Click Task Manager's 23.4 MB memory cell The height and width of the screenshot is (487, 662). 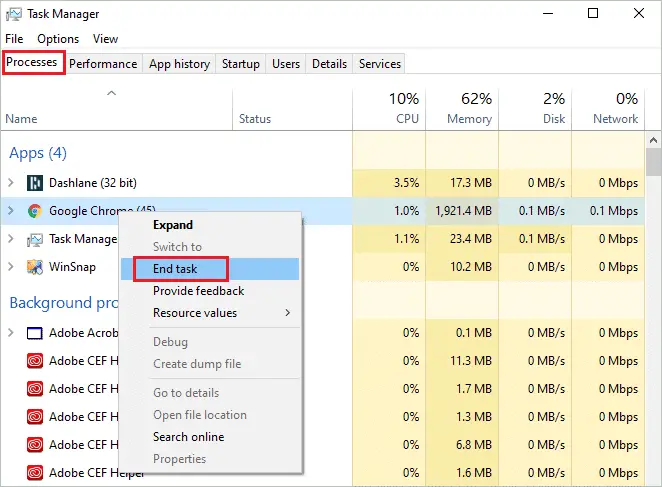point(462,239)
